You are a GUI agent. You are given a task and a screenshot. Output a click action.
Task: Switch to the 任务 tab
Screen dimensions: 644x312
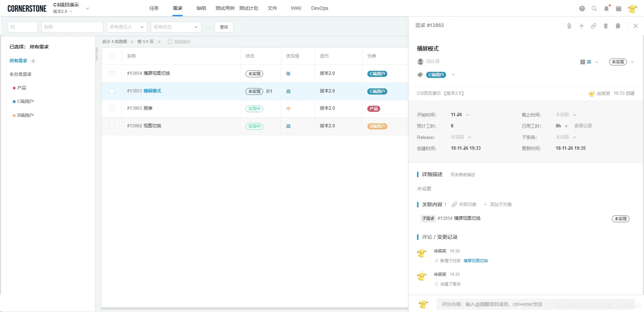pyautogui.click(x=154, y=8)
